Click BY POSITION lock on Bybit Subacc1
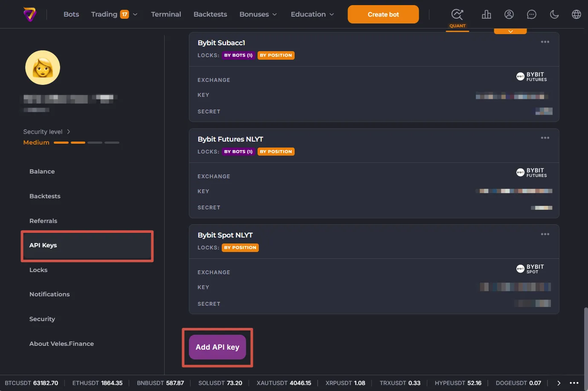This screenshot has height=391, width=588. click(276, 55)
